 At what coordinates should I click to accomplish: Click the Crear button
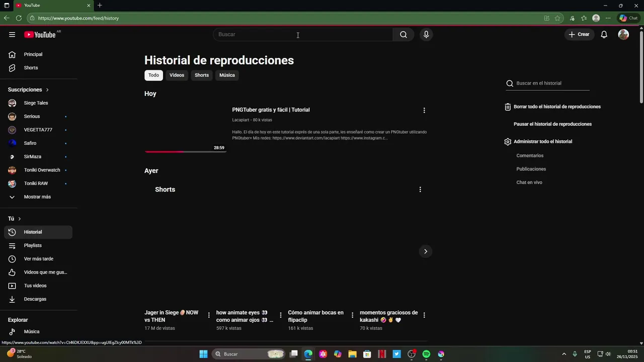pyautogui.click(x=579, y=35)
